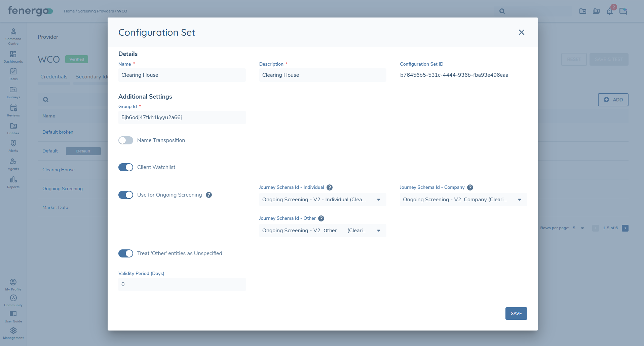Edit the Name field
The image size is (644, 346).
182,75
